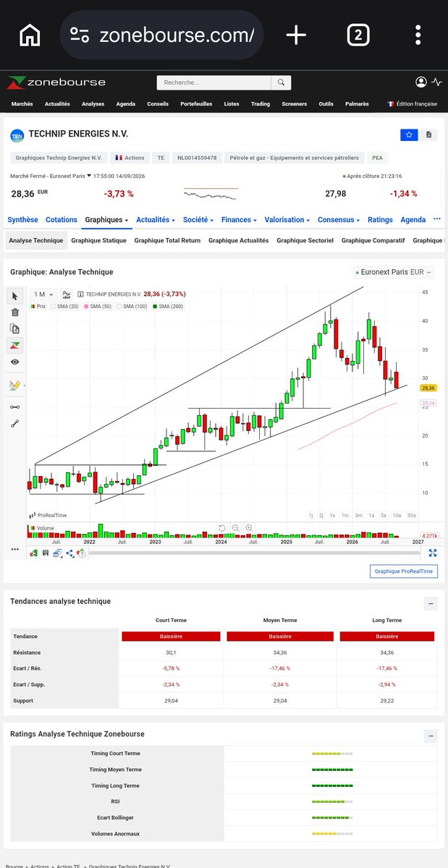Toggle the SMA (200) indicator
The image size is (448, 868).
[x=167, y=307]
